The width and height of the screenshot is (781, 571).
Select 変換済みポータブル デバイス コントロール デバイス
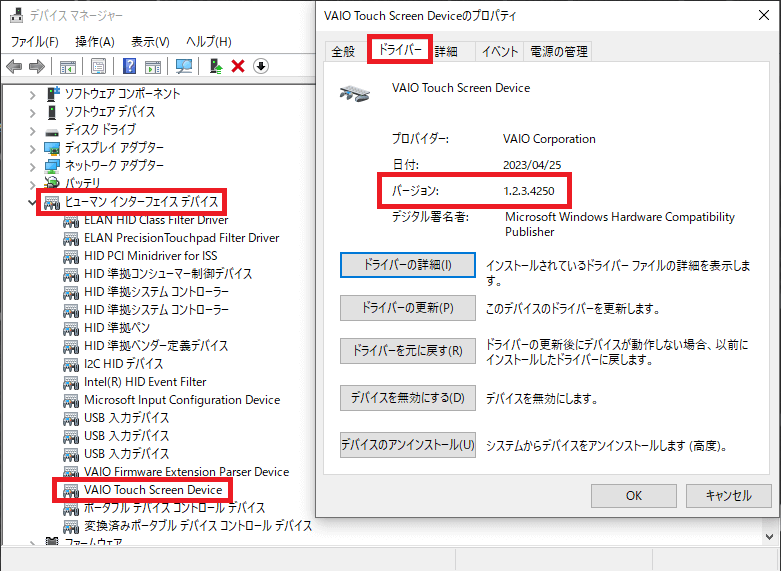point(198,526)
